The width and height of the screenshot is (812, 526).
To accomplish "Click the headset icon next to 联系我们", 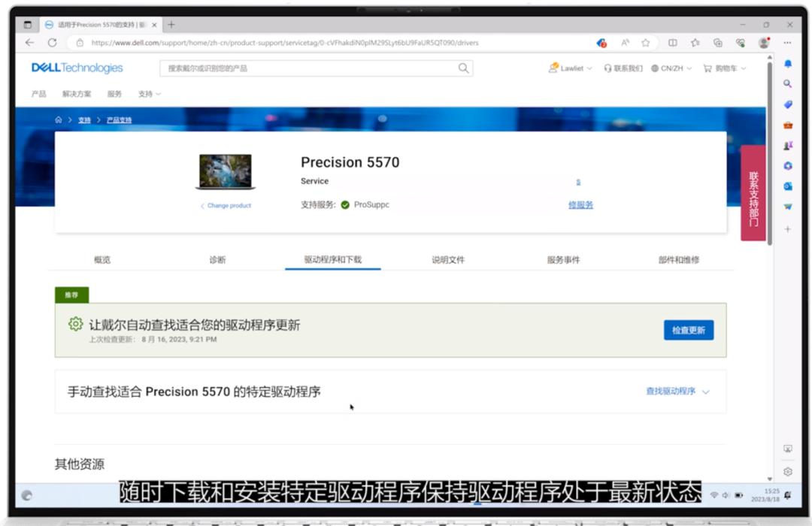I will (607, 68).
